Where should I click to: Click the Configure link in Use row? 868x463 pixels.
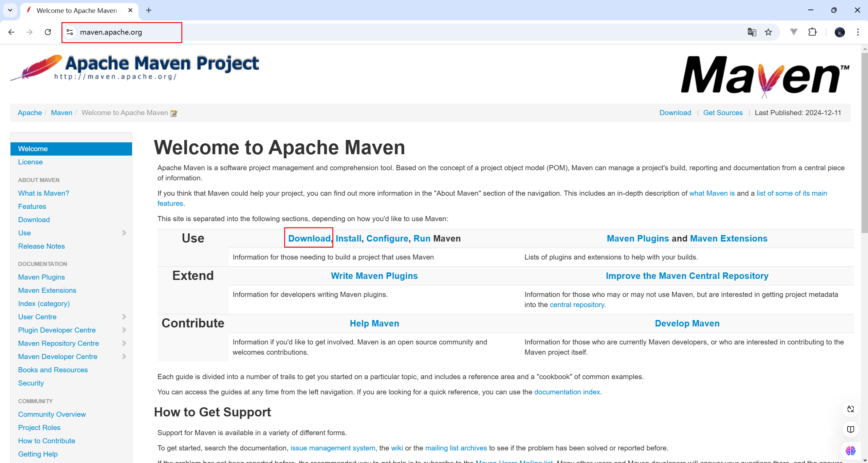point(387,238)
